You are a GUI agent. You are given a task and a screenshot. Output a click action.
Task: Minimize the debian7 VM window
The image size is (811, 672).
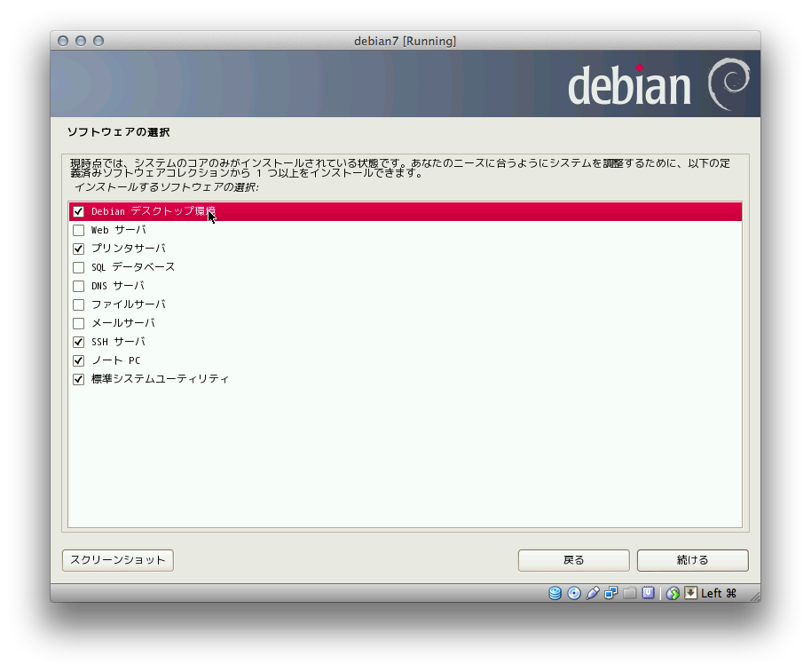tap(81, 41)
